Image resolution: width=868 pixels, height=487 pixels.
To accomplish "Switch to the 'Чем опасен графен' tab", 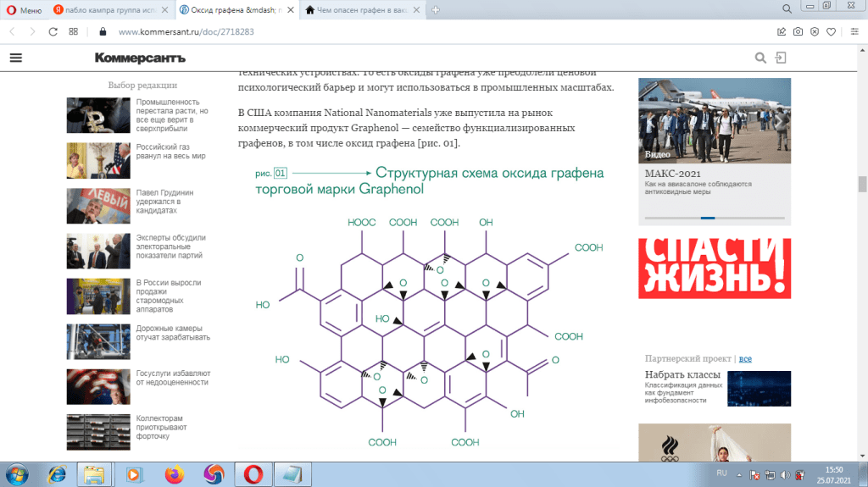I will click(x=363, y=10).
